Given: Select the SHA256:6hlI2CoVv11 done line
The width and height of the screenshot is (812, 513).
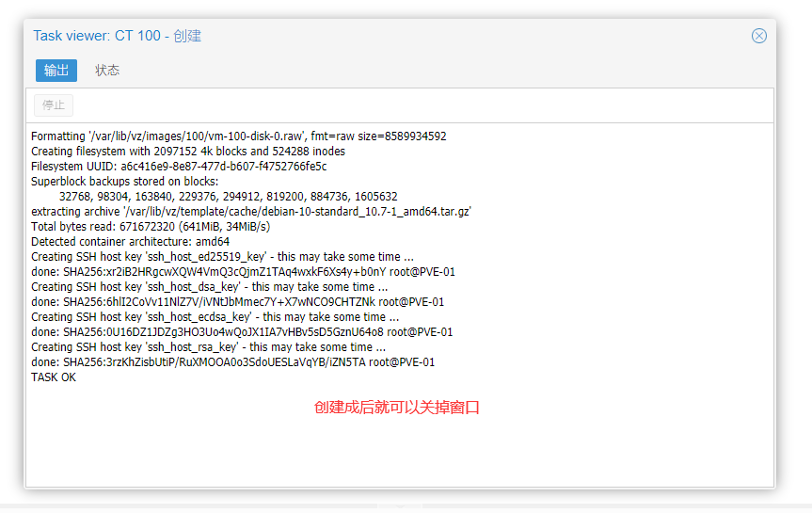Looking at the screenshot, I should 238,301.
